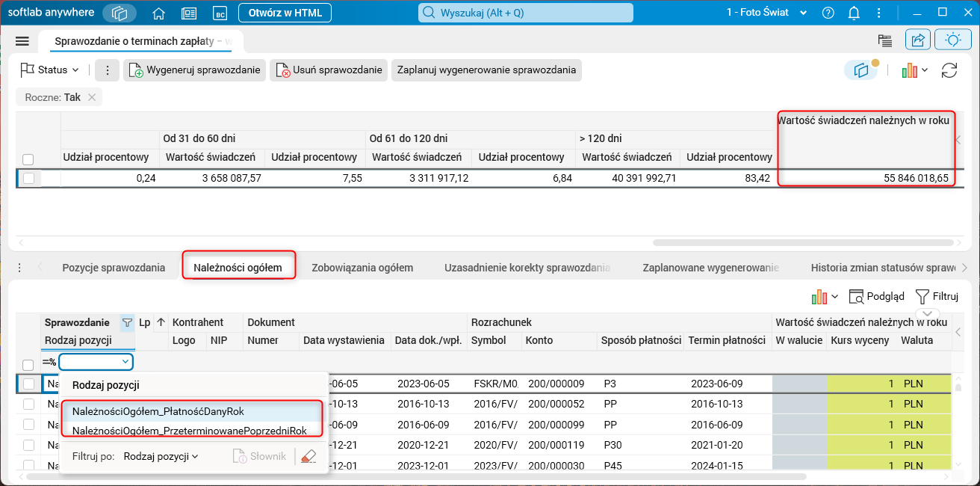Click the home icon in title bar
This screenshot has width=980, height=486.
coord(158,13)
